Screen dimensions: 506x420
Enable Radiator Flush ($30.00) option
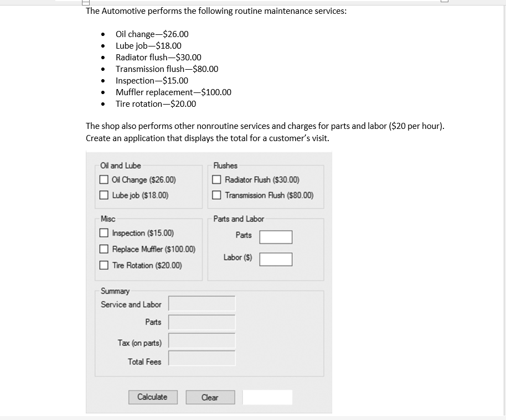[x=216, y=180]
